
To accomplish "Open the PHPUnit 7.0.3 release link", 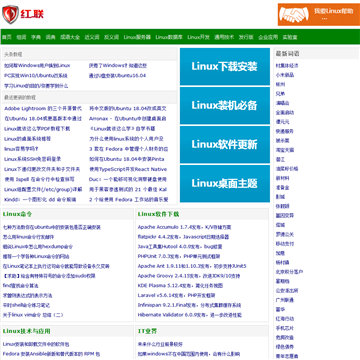I will click(x=179, y=256).
